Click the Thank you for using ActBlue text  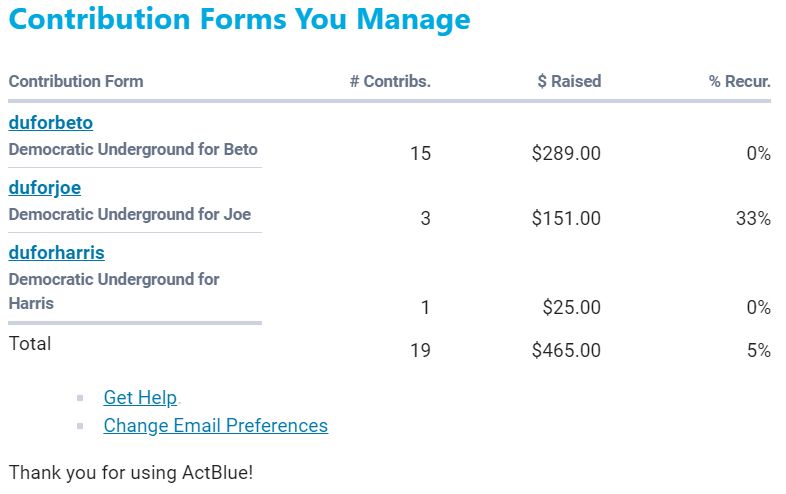click(x=131, y=471)
